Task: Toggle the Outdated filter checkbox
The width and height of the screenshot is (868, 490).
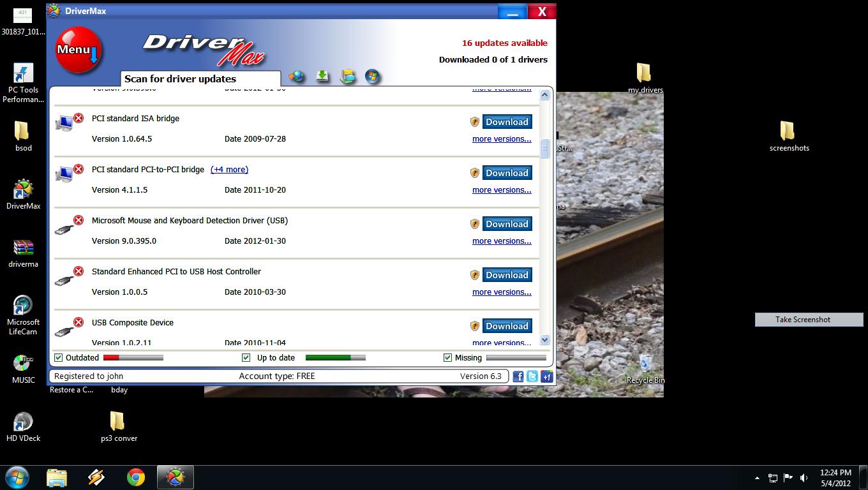Action: (x=59, y=357)
